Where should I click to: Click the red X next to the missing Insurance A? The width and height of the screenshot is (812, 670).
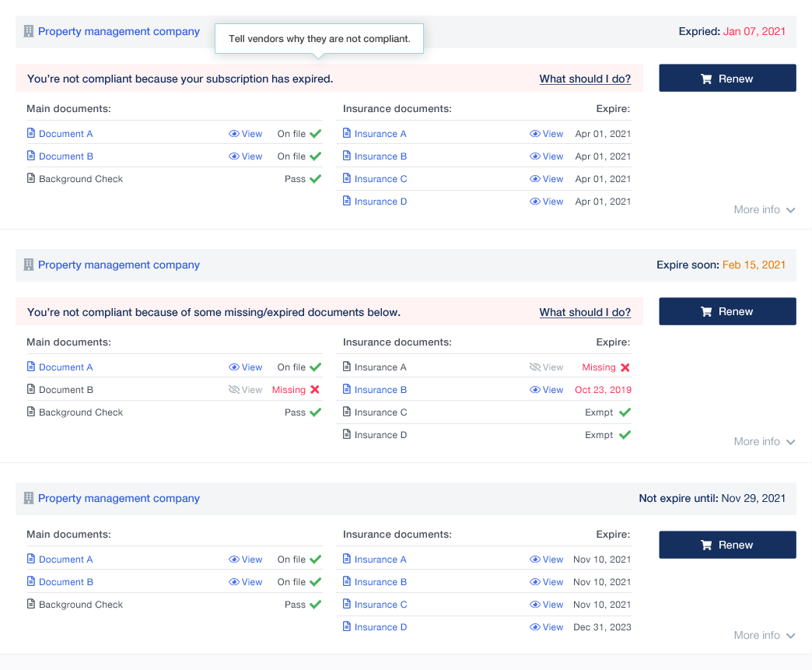(625, 367)
